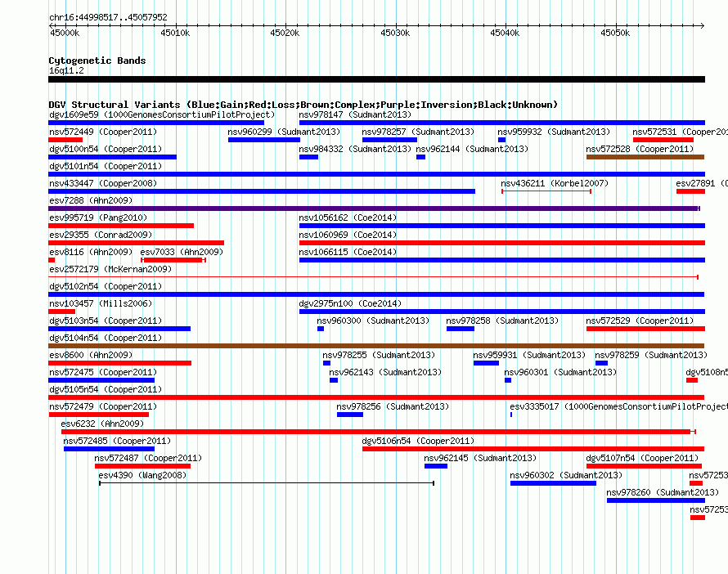
Task: Click the dgv1609e59 variant label
Action: [x=162, y=114]
